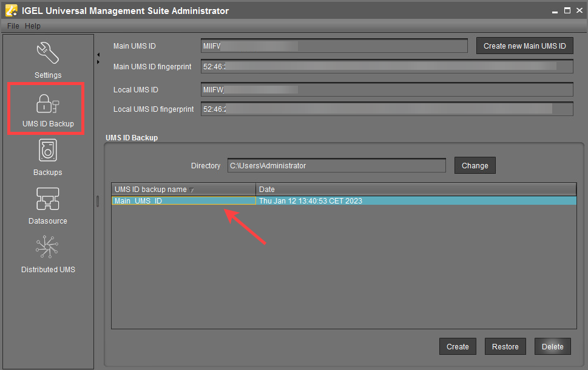
Task: Collapse sidebar using left-pointing splitter arrow
Action: [x=98, y=55]
